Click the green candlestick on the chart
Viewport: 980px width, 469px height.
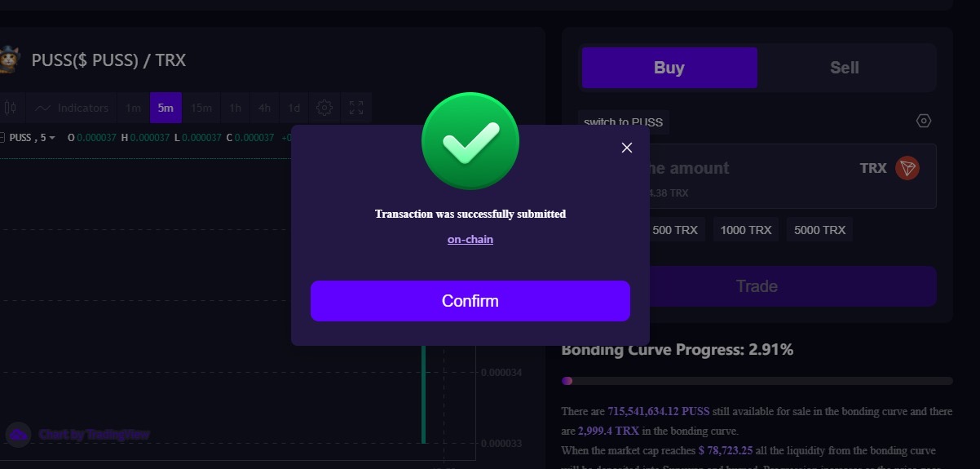[424, 394]
